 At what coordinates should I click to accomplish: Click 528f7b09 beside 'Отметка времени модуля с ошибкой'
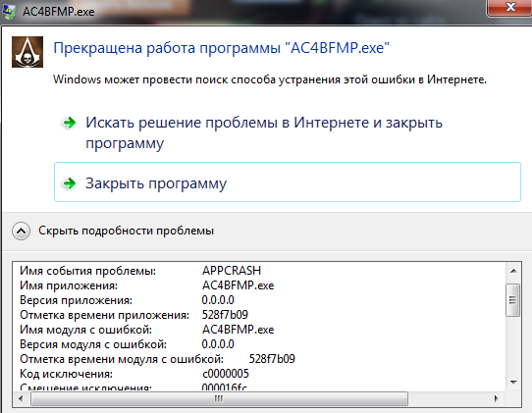click(272, 359)
